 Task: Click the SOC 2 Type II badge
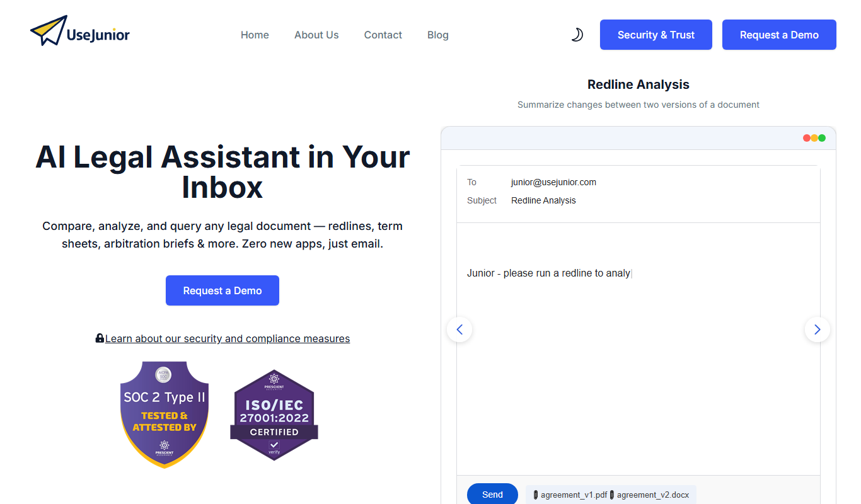point(165,415)
